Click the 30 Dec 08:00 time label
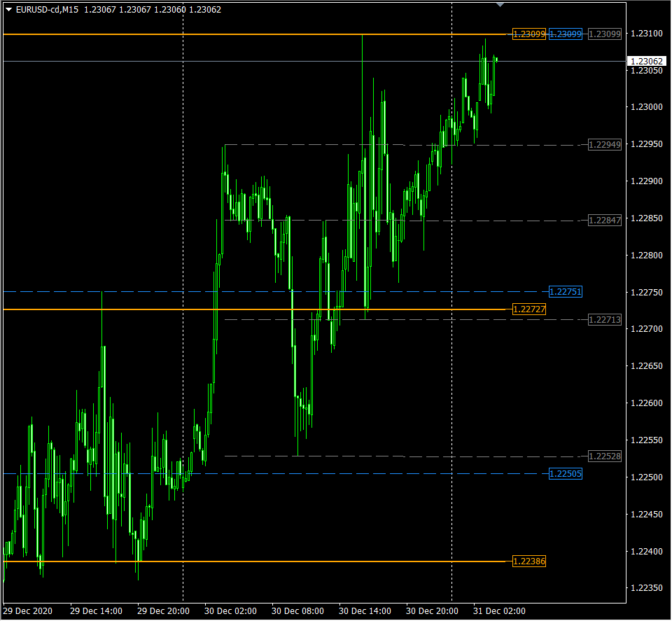 [x=298, y=612]
